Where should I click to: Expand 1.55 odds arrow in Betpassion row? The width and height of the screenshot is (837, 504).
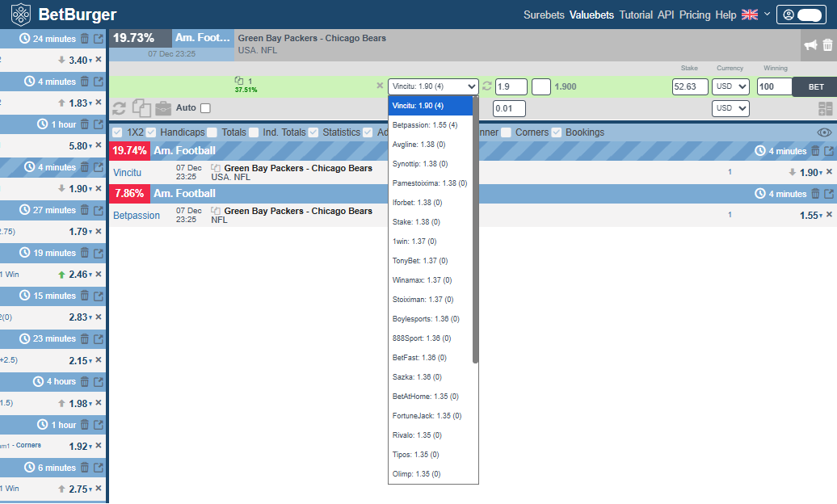click(x=822, y=216)
